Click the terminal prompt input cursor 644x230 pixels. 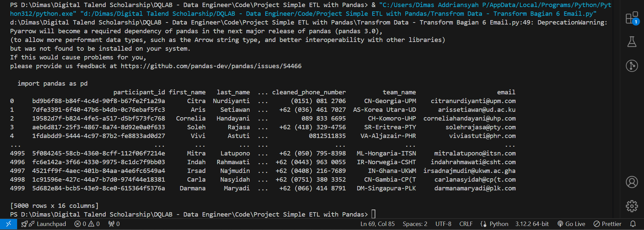coord(373,214)
